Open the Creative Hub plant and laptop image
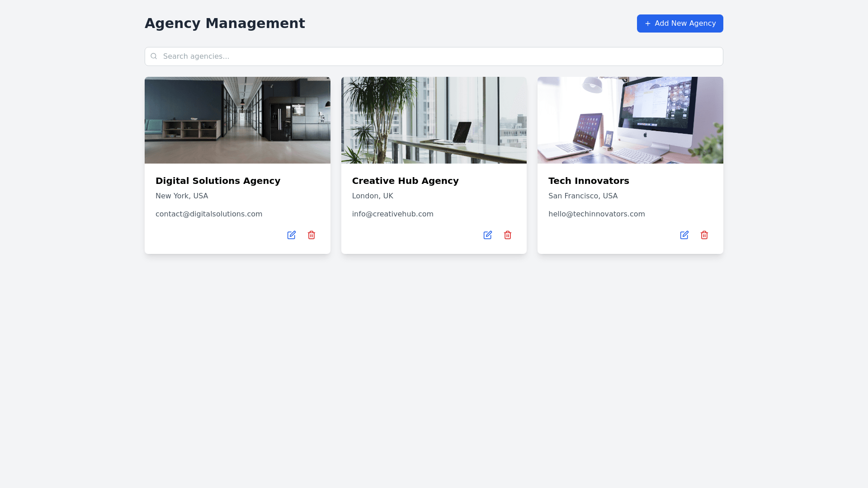The width and height of the screenshot is (868, 488). [x=434, y=120]
